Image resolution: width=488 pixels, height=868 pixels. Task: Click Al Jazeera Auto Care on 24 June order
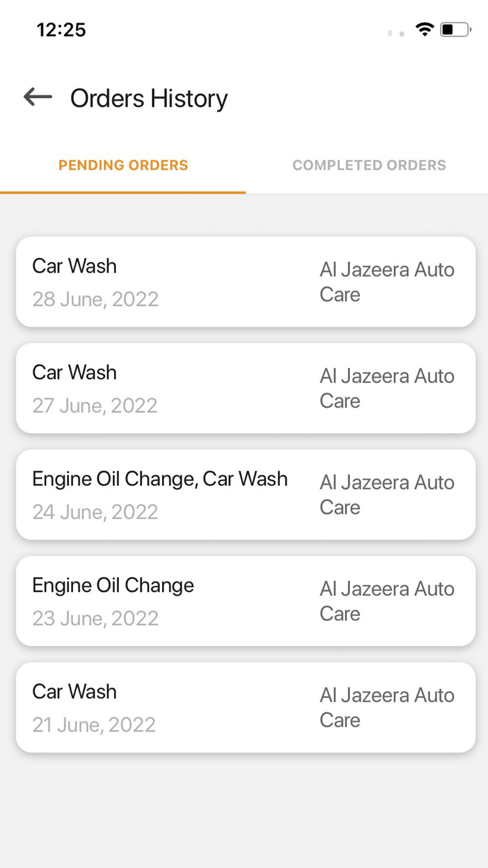tap(387, 495)
